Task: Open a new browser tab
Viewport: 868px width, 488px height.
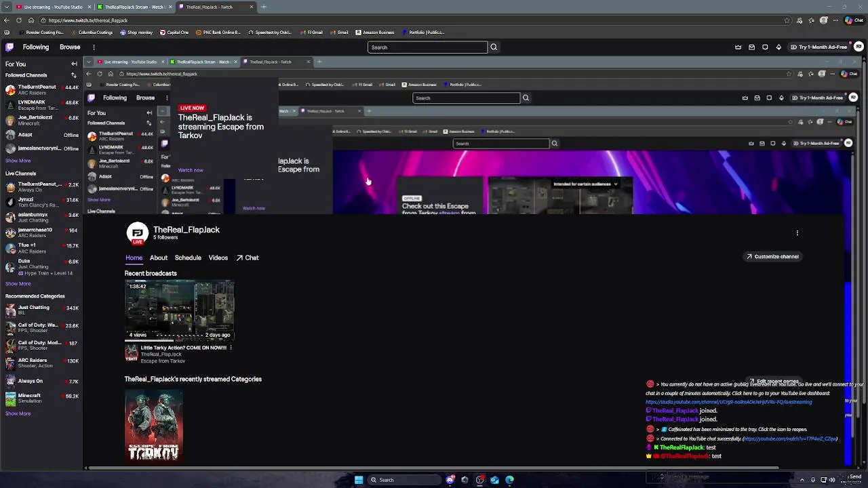Action: pyautogui.click(x=263, y=7)
